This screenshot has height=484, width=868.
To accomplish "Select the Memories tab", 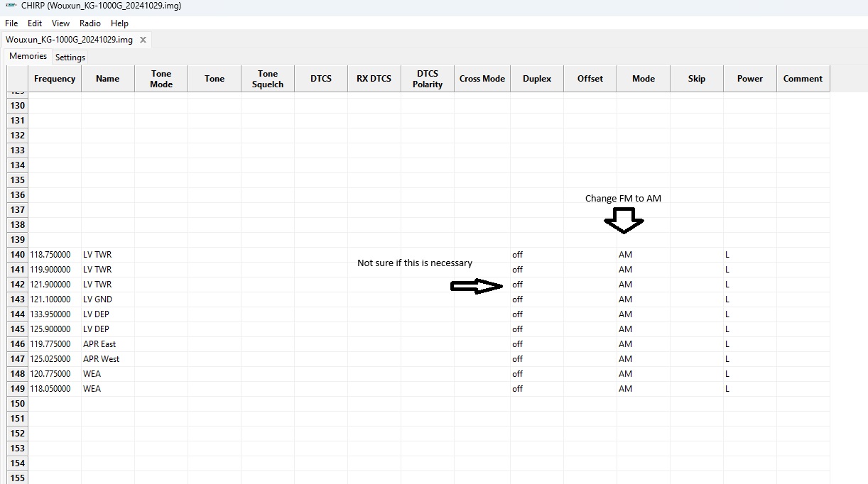I will pos(28,56).
